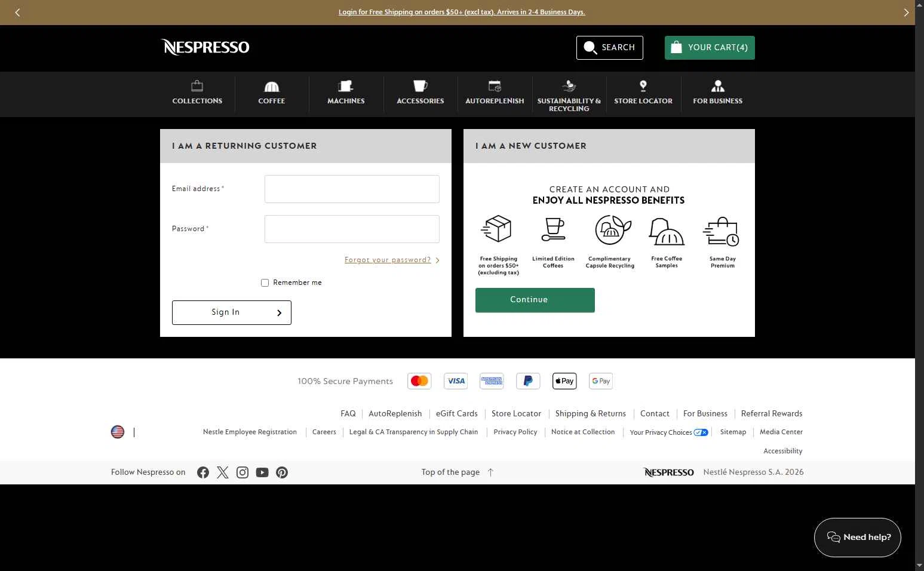The width and height of the screenshot is (924, 571).
Task: Click the PayPal payment icon
Action: (x=528, y=381)
